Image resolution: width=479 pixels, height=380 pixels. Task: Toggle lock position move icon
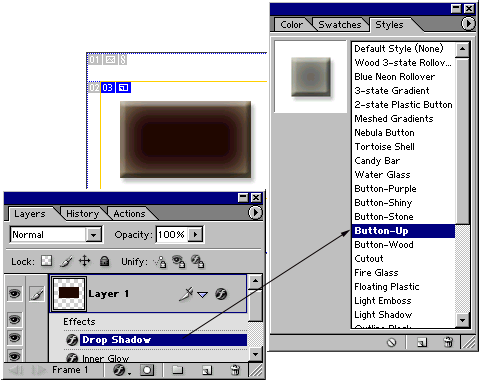85,261
